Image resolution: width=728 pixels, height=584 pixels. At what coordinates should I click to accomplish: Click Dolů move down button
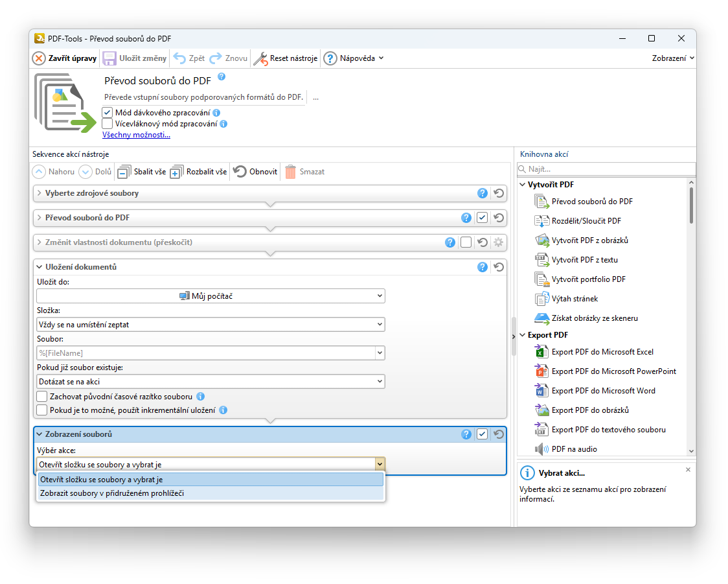(x=95, y=172)
